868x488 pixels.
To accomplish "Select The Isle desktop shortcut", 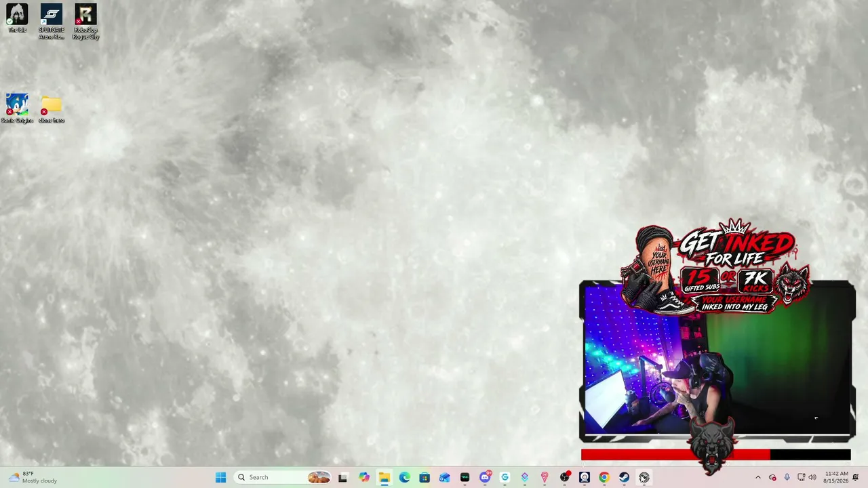I will 17,18.
